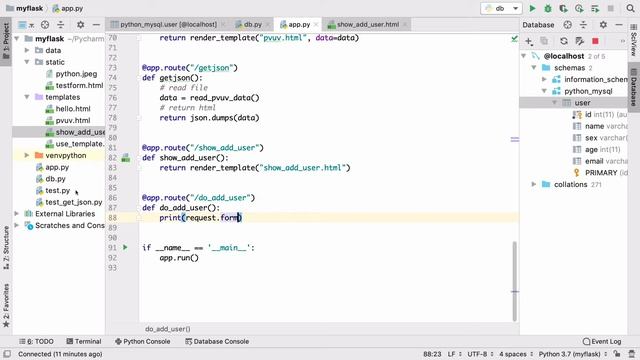Toggle the 1: Project tool window stripe
The width and height of the screenshot is (640, 360).
(x=6, y=41)
